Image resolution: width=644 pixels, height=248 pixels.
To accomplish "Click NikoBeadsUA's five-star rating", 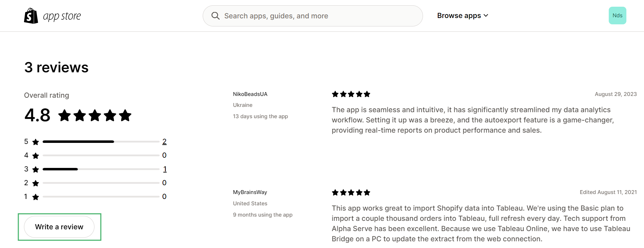I will click(x=351, y=94).
